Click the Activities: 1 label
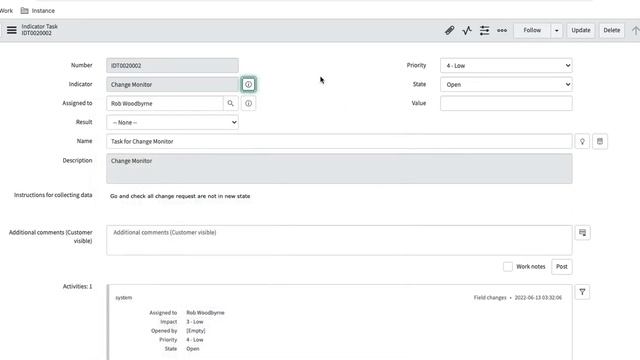640x360 pixels. point(78,287)
